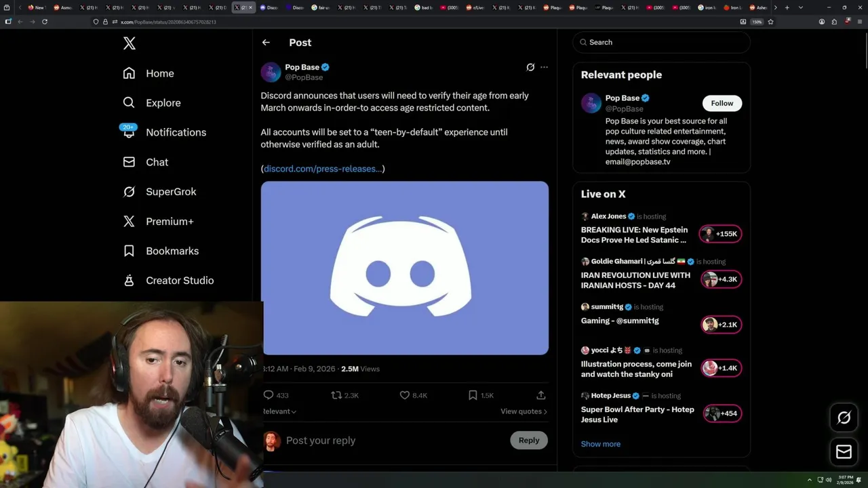Click the X Search box
The width and height of the screenshot is (868, 488).
pyautogui.click(x=661, y=42)
